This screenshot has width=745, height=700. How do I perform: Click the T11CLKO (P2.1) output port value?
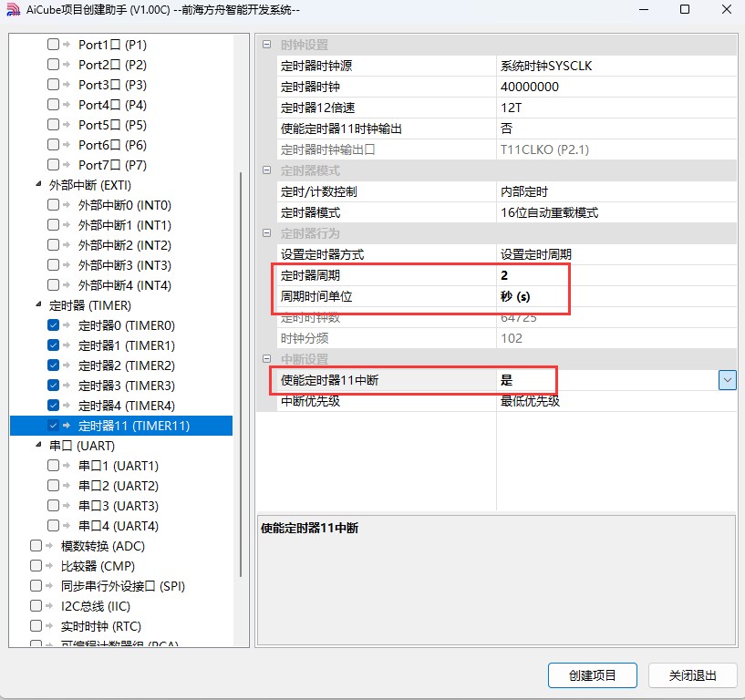616,149
